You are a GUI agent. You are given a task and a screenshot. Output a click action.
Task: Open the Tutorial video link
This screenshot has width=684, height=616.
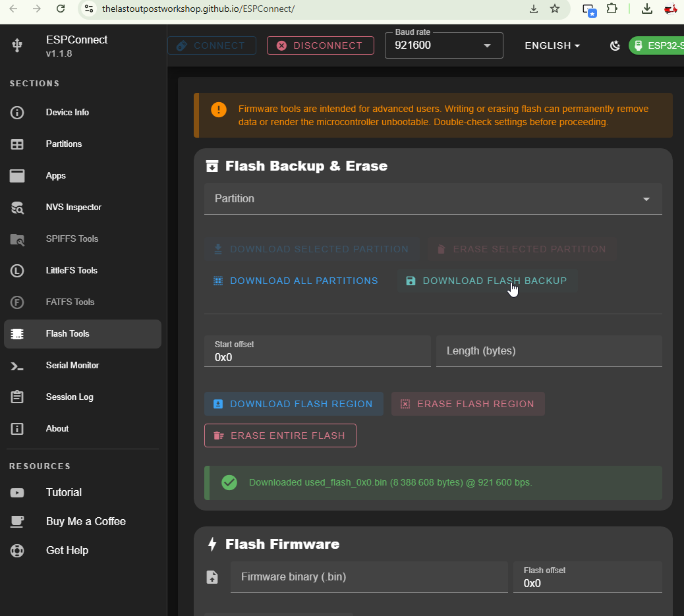63,493
